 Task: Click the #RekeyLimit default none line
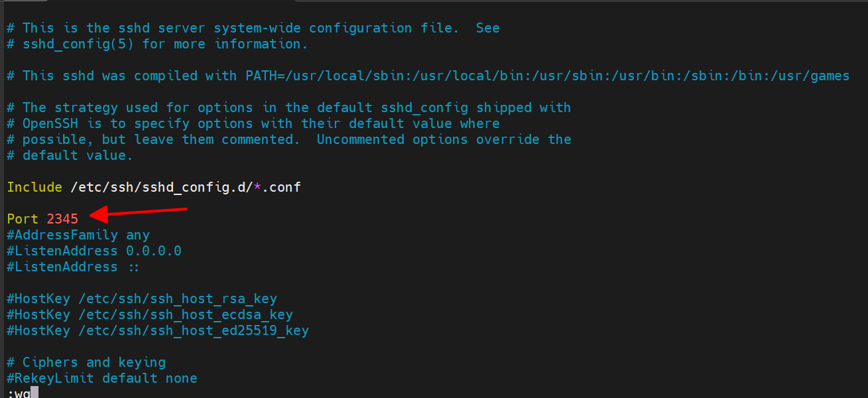tap(102, 378)
